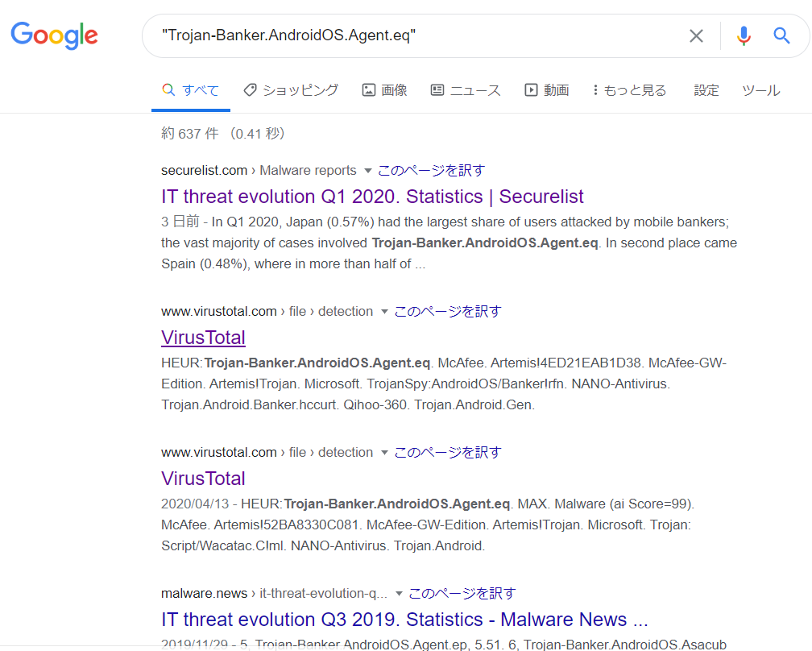Submit search with magnifier icon

click(x=781, y=35)
